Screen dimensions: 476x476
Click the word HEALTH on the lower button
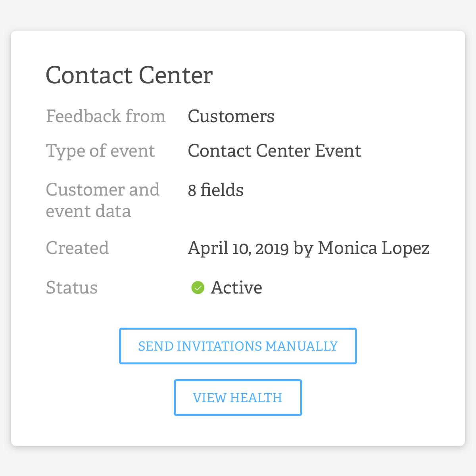pyautogui.click(x=256, y=397)
